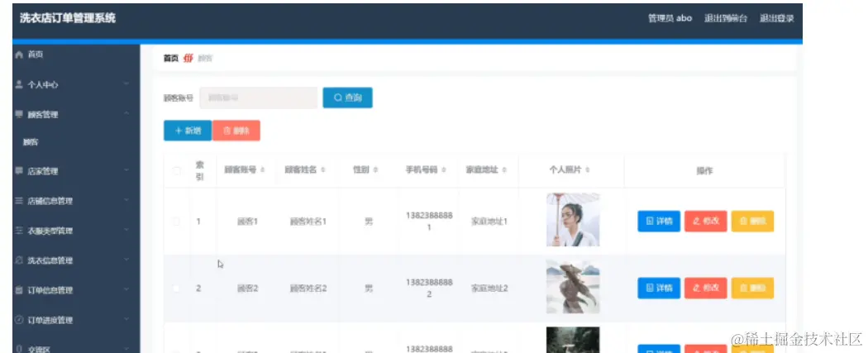The image size is (868, 353).
Task: Sort by the 顾客姓名 column arrows
Action: (322, 169)
